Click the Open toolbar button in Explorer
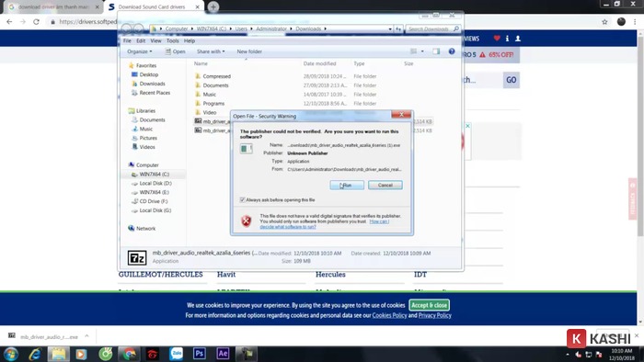 pos(176,51)
